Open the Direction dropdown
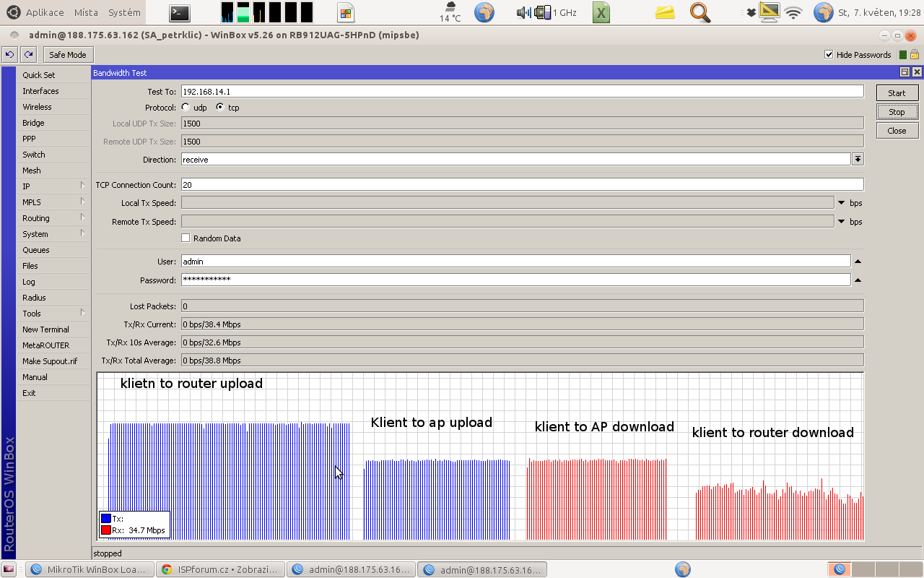 pyautogui.click(x=858, y=160)
